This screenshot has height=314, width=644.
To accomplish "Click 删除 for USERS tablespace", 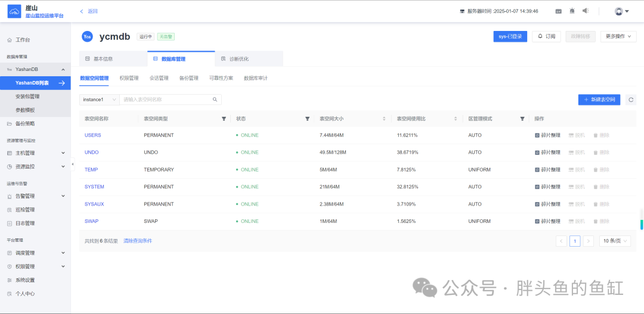I will tap(601, 135).
